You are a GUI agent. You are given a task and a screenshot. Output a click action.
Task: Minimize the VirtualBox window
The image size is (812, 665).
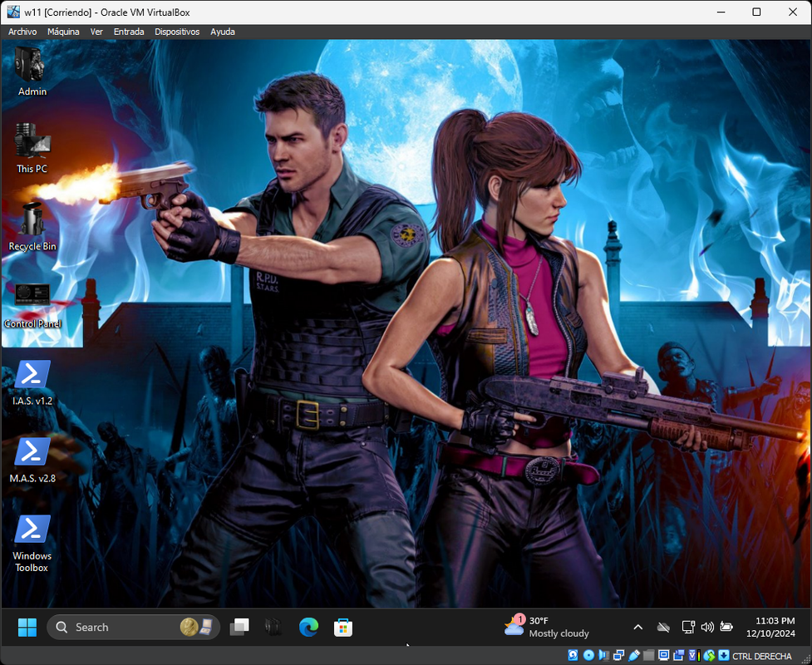point(721,12)
